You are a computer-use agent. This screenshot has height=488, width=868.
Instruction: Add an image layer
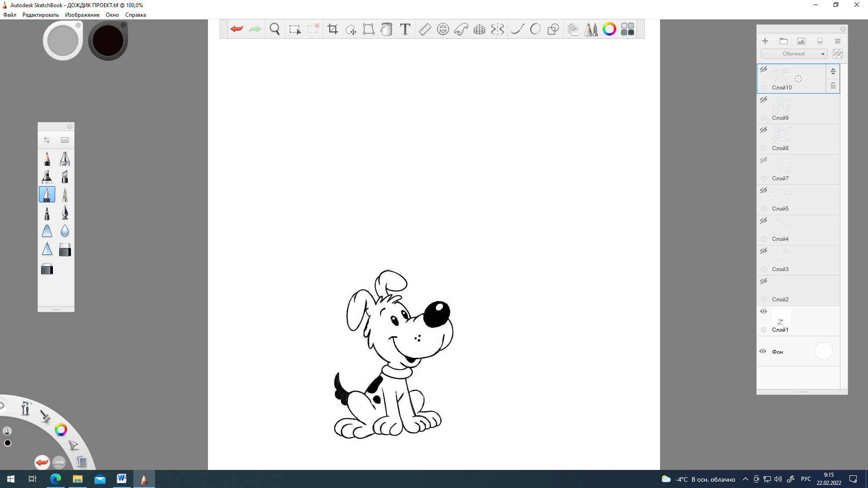coord(801,41)
